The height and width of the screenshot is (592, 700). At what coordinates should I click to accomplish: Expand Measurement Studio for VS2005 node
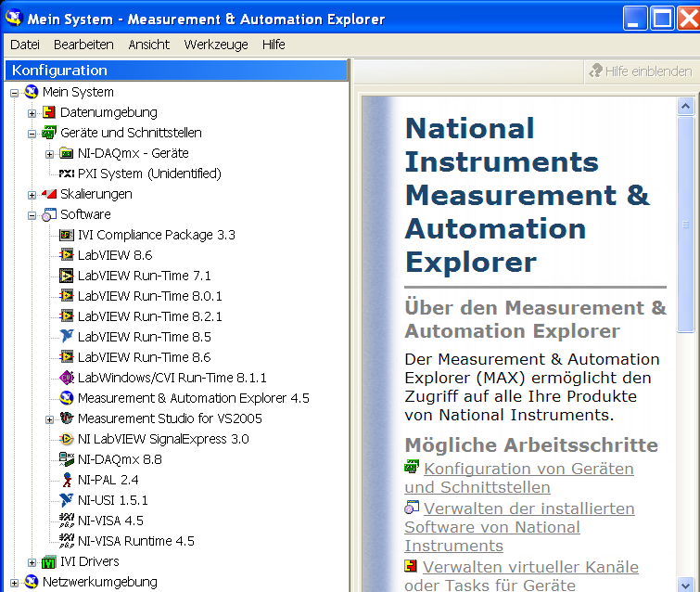49,419
